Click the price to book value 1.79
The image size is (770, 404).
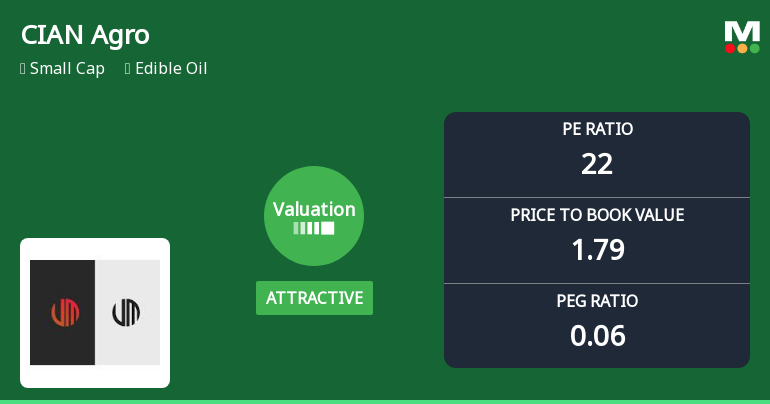pyautogui.click(x=597, y=250)
